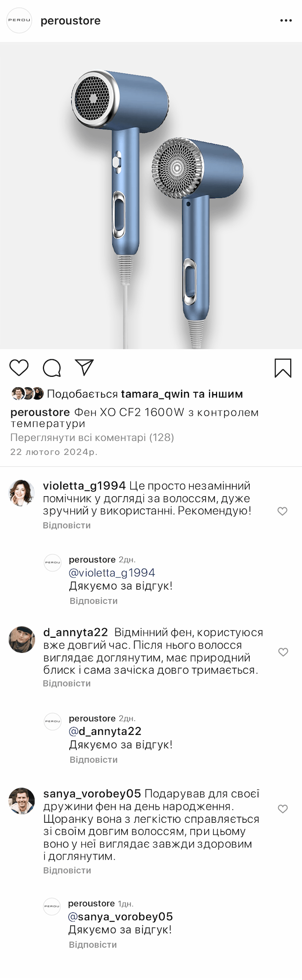Screen dimensions: 302x980
Task: Click the Perou logo in post header
Action: pos(19,21)
